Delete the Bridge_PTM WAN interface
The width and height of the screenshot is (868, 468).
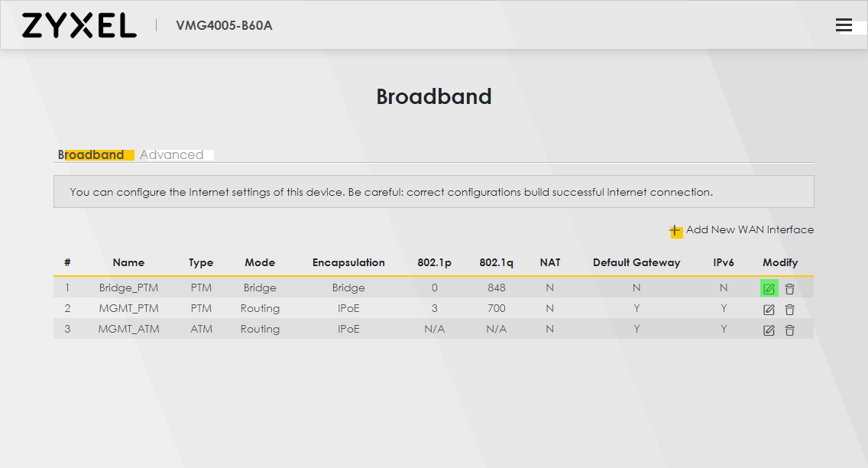(x=790, y=288)
